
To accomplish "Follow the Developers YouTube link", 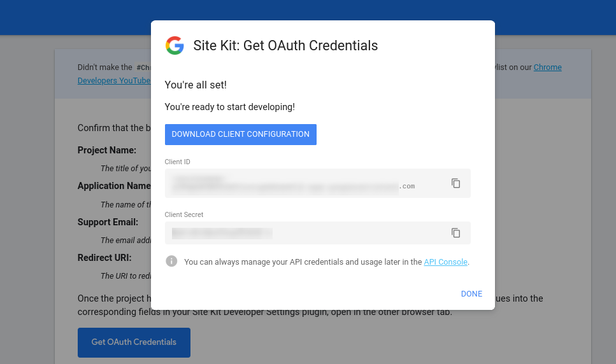I will [114, 81].
